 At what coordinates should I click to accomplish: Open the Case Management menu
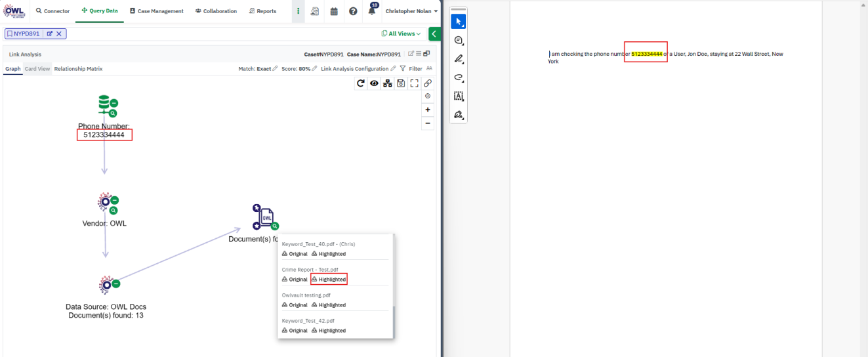tap(156, 11)
